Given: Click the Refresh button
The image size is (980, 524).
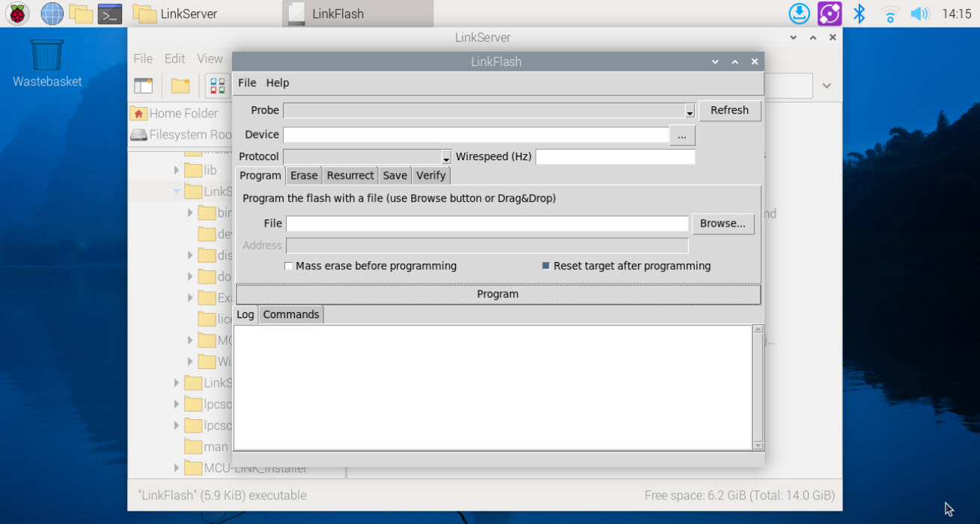Looking at the screenshot, I should click(729, 111).
